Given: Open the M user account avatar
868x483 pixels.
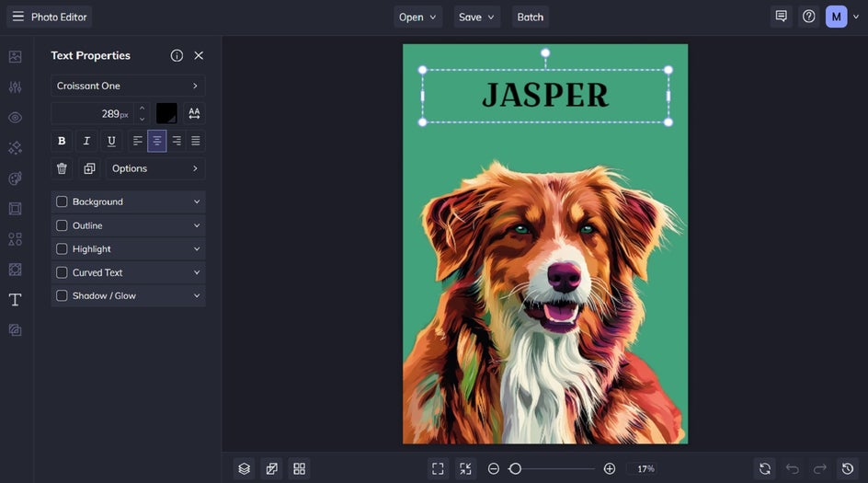Looking at the screenshot, I should [x=836, y=17].
